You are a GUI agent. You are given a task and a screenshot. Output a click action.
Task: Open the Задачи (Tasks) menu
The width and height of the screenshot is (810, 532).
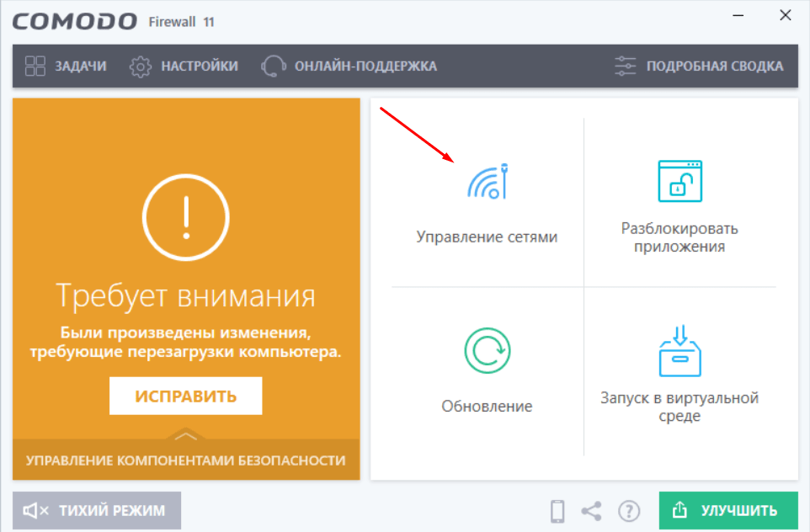pos(66,66)
